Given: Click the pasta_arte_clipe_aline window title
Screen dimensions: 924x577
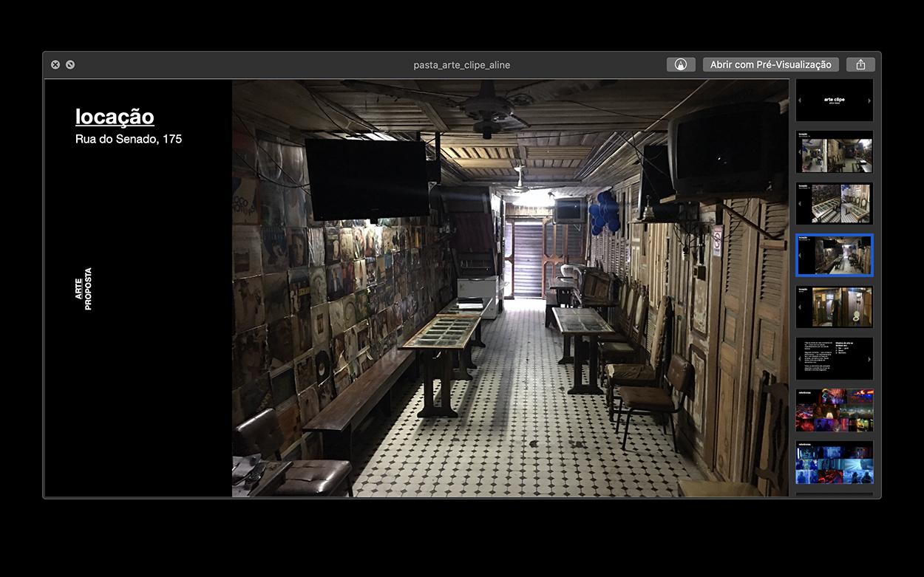Looking at the screenshot, I should pos(461,65).
